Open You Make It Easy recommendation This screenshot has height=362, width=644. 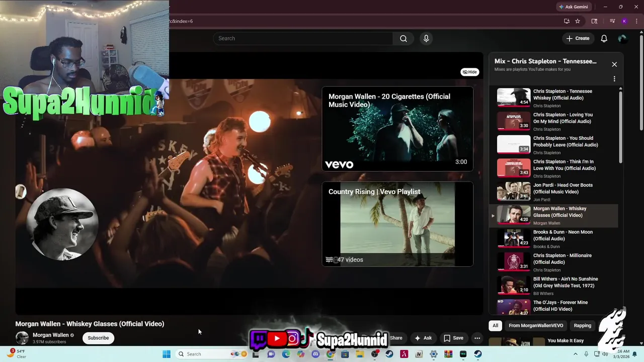coord(566,340)
